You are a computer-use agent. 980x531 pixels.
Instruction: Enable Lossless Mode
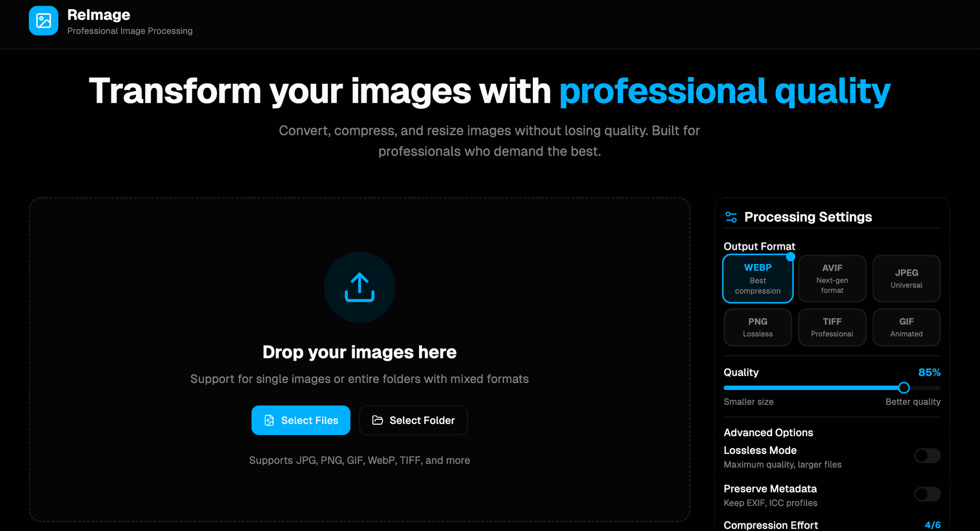(927, 456)
